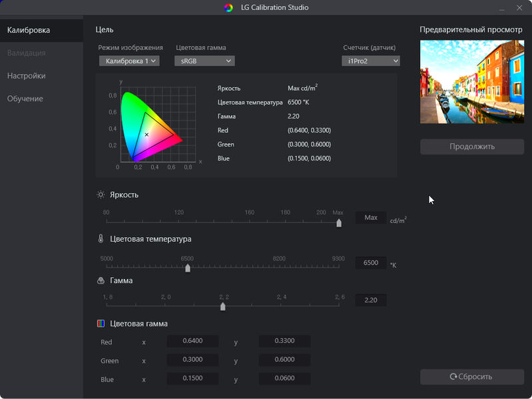Click the brightness slider handle at Max
The image size is (532, 399).
pyautogui.click(x=339, y=223)
